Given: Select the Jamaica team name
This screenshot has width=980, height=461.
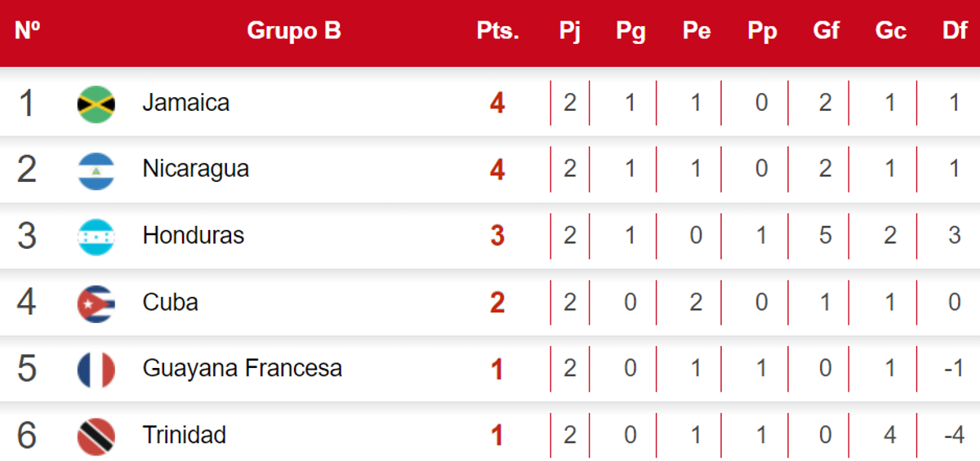Looking at the screenshot, I should 185,103.
